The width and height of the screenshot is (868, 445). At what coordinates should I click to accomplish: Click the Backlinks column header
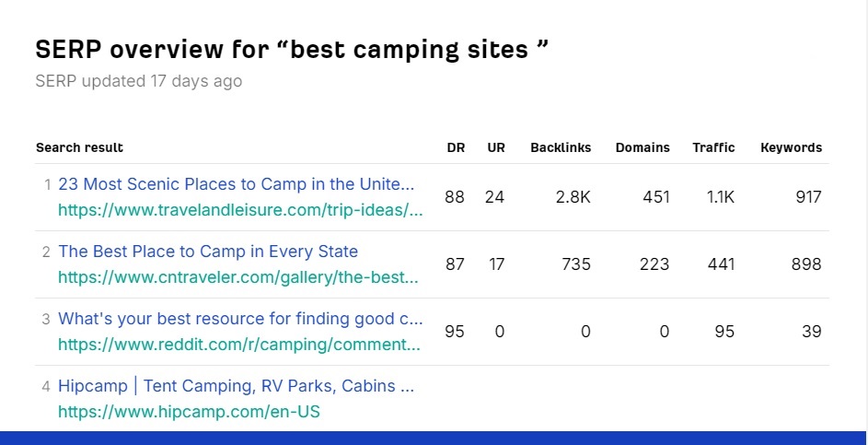click(561, 148)
